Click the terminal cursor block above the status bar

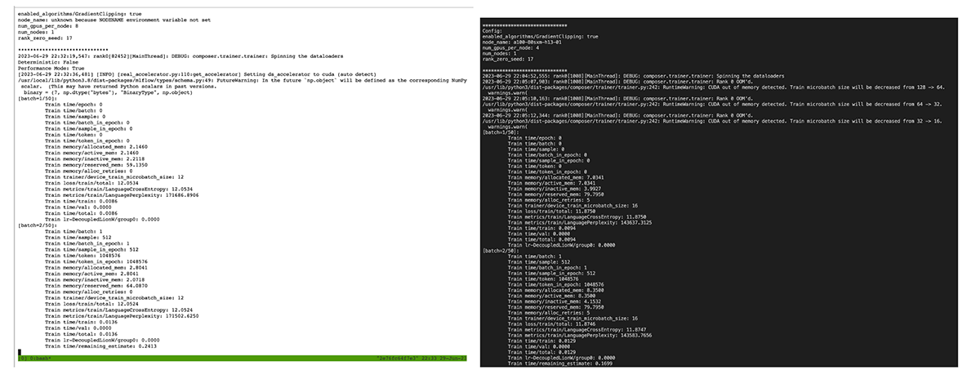coord(19,351)
